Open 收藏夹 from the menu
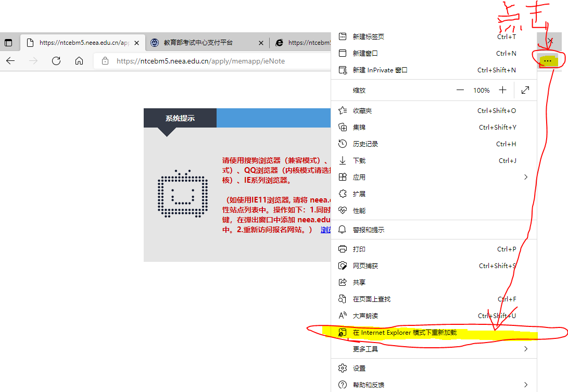The image size is (568, 392). [434, 110]
